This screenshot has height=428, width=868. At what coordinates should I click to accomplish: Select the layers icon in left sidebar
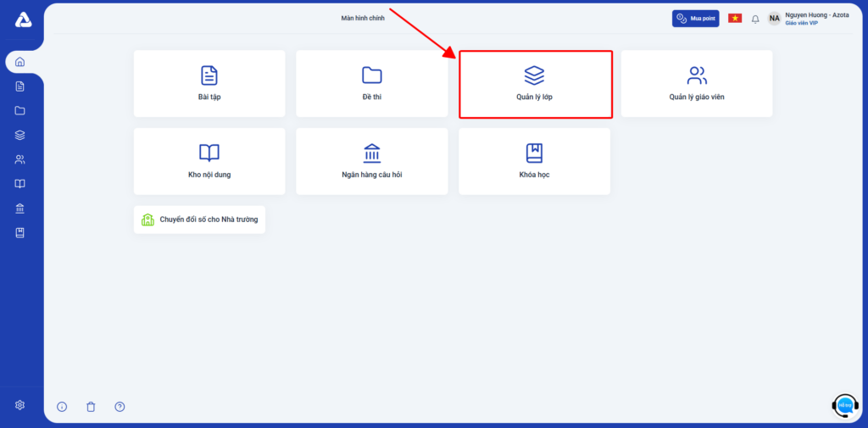[x=20, y=136]
